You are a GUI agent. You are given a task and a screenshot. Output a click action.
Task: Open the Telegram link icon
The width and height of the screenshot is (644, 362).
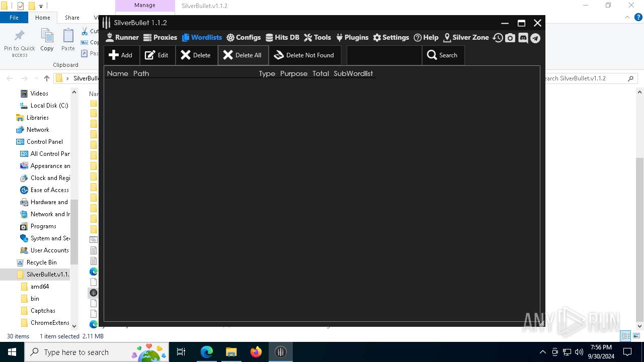535,38
